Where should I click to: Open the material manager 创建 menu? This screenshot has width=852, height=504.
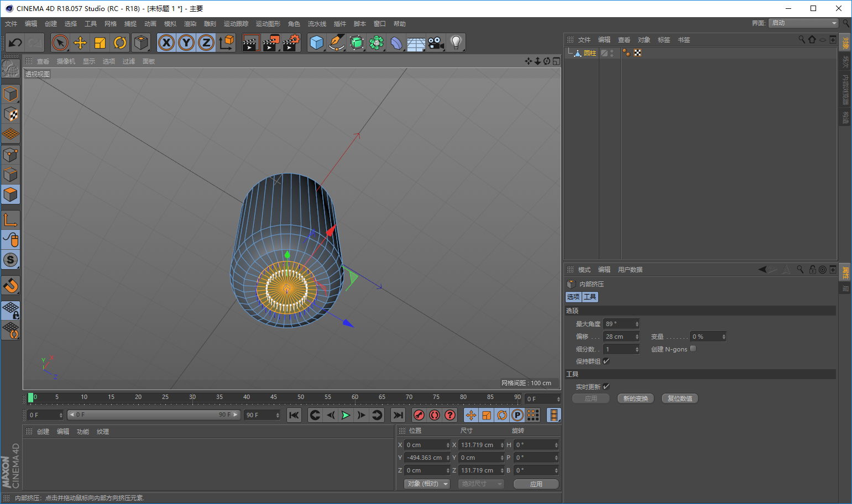point(43,432)
